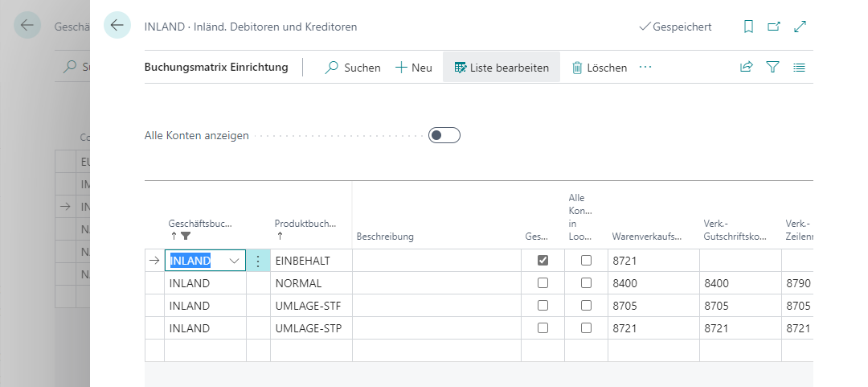Open page in new window icon
This screenshot has width=868, height=387.
tap(774, 27)
